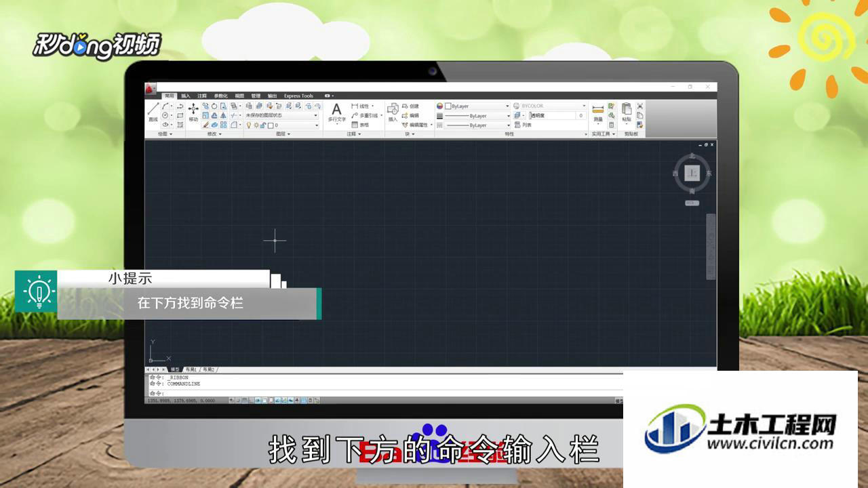Open the 未保存的图层状态 layer state dropdown
Viewport: 868px width, 488px height.
[282, 115]
